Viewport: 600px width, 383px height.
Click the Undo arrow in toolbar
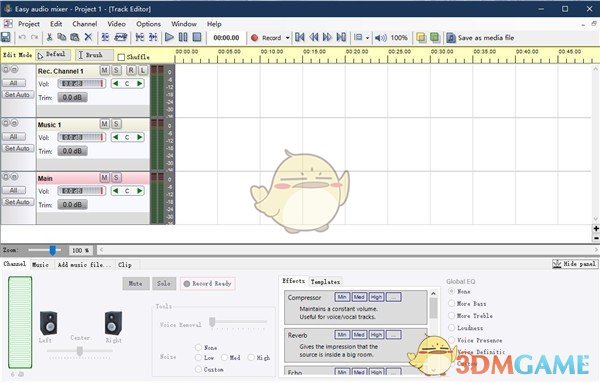point(22,37)
